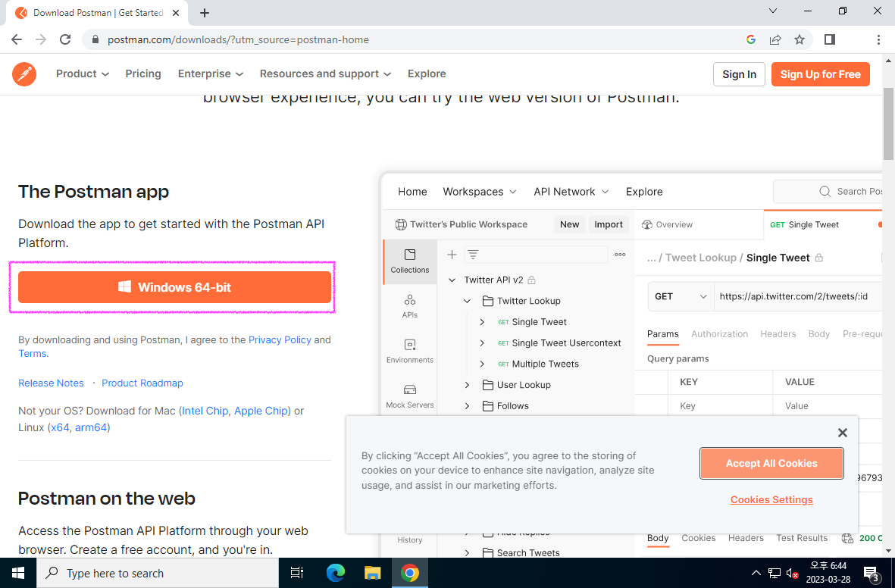Image resolution: width=895 pixels, height=588 pixels.
Task: Click the taskbar clock and date
Action: pos(828,573)
